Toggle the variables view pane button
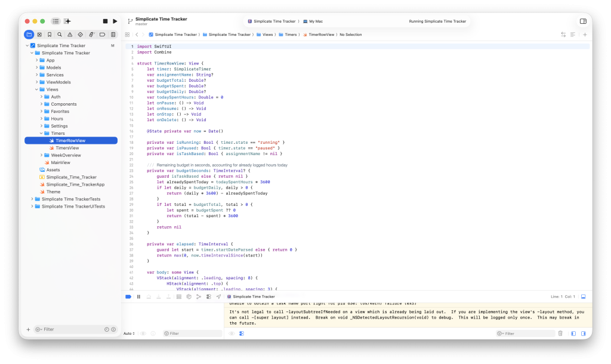611x364 pixels. (x=573, y=333)
